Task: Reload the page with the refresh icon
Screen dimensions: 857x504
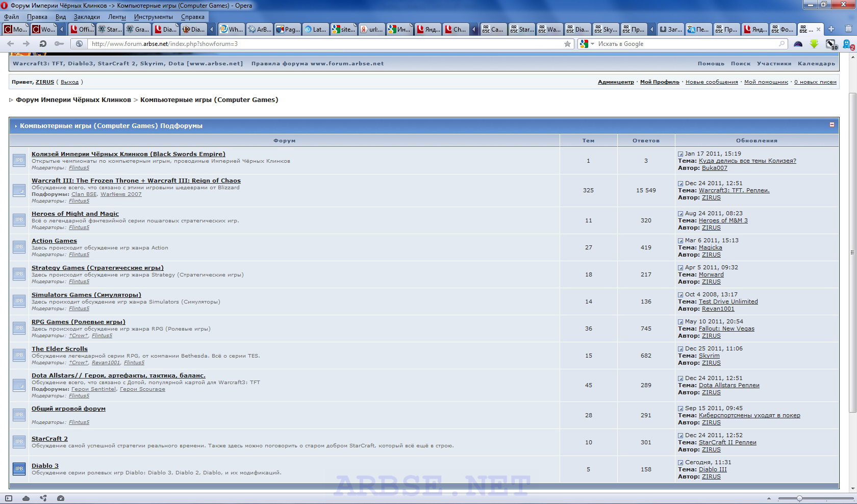Action: click(43, 44)
